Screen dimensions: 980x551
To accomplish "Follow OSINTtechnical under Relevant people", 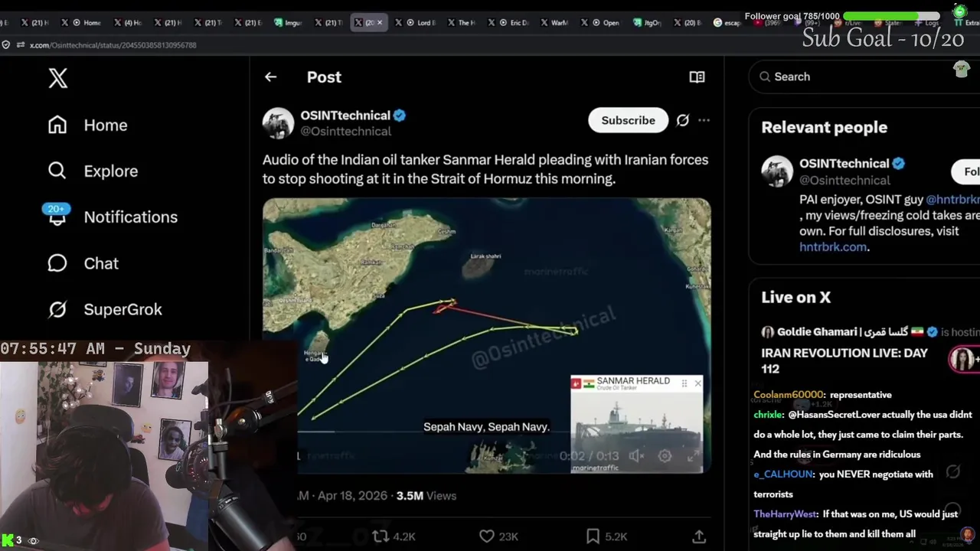I will pos(966,171).
